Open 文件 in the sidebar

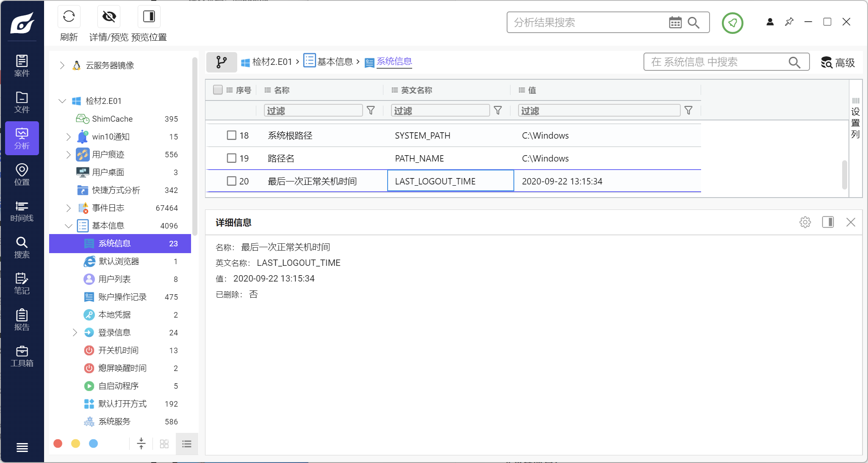[22, 102]
